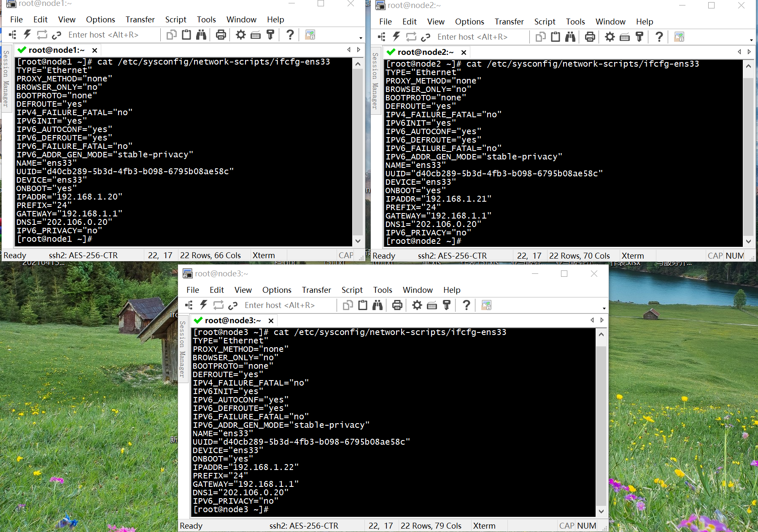Click Print icon in node3 toolbar
Viewport: 758px width, 532px height.
[x=397, y=305]
